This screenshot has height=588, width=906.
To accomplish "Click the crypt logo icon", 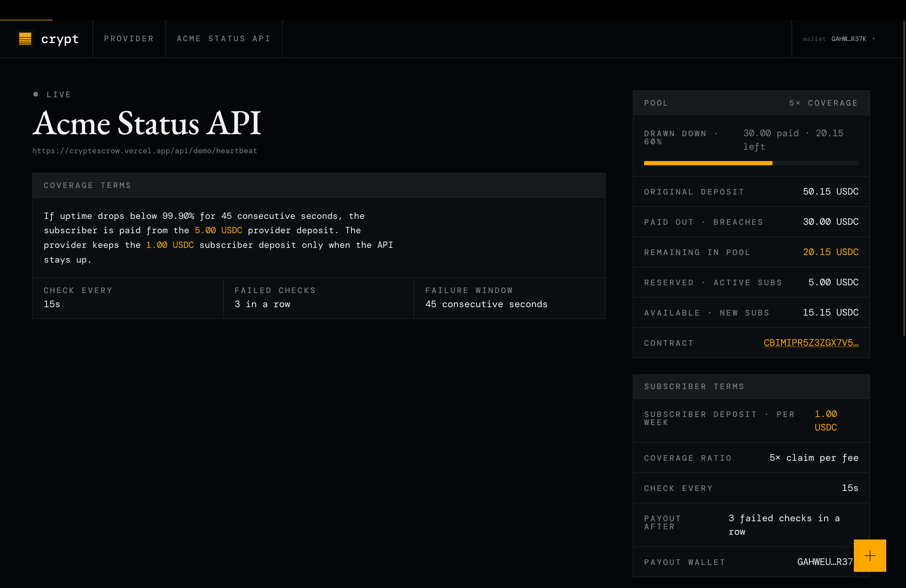I will click(25, 39).
